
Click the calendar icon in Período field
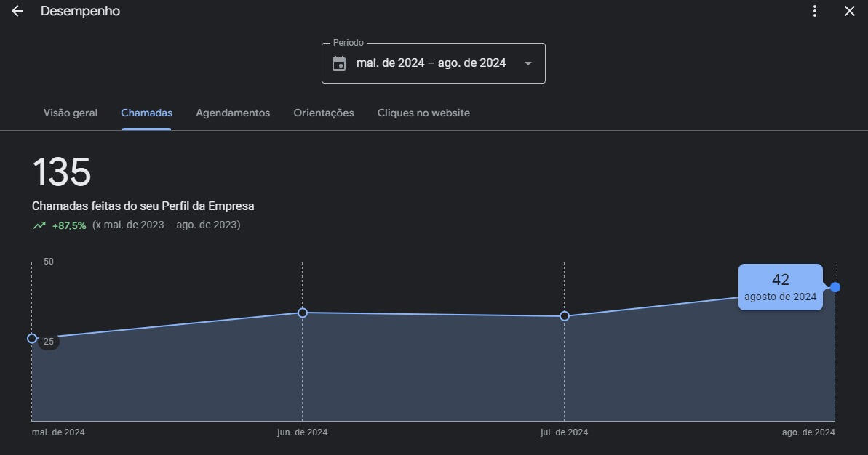(339, 63)
